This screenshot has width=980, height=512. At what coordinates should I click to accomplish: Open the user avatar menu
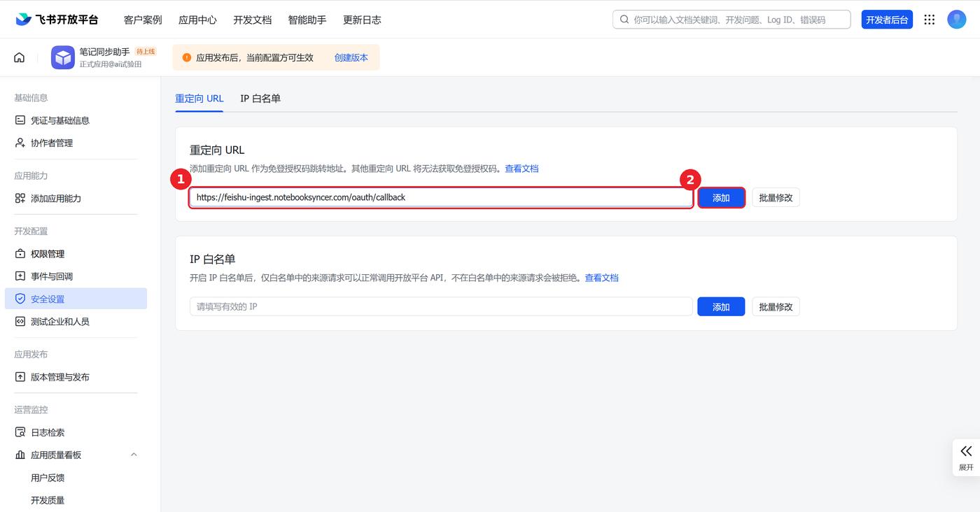pos(957,20)
